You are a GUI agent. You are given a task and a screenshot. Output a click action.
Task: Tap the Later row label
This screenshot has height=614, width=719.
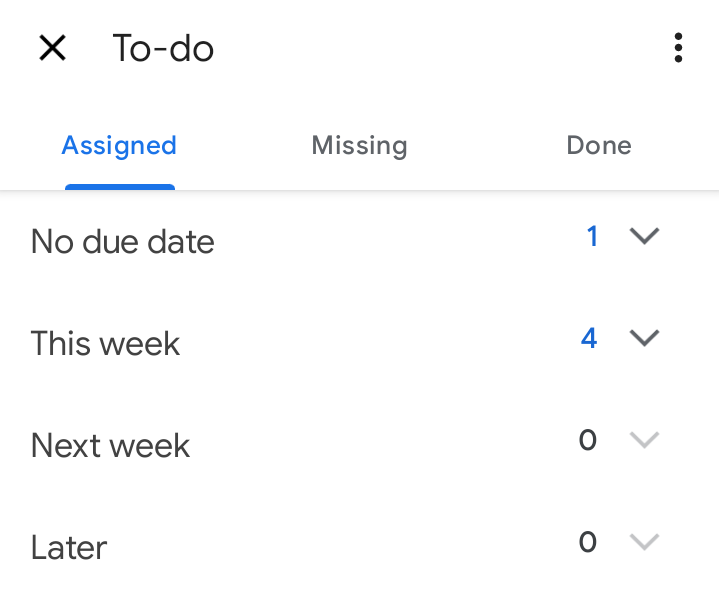click(69, 547)
